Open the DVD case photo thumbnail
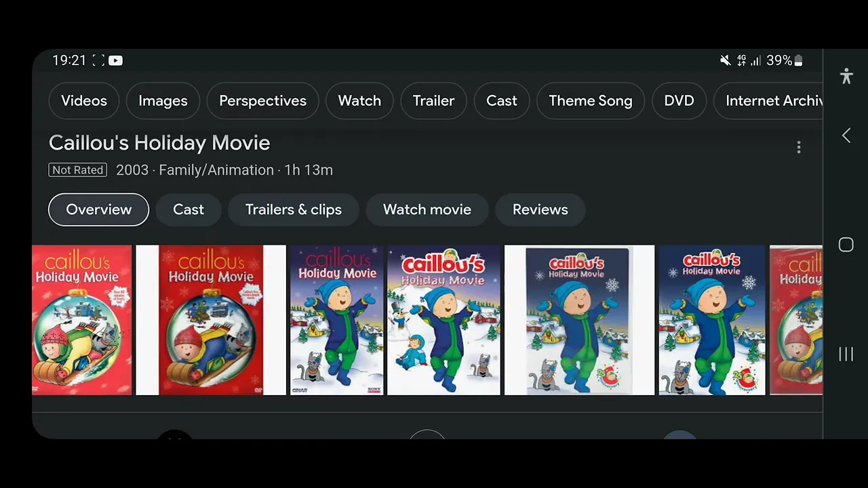The width and height of the screenshot is (868, 488). 580,320
